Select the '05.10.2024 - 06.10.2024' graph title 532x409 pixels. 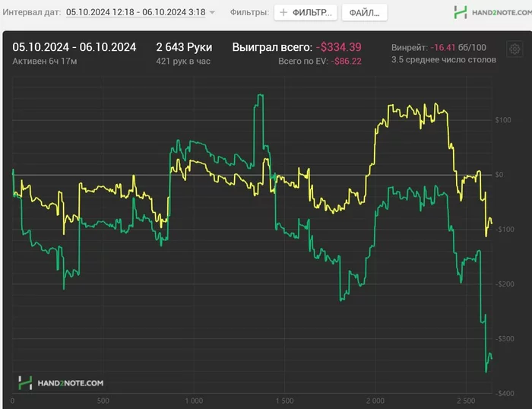[74, 47]
